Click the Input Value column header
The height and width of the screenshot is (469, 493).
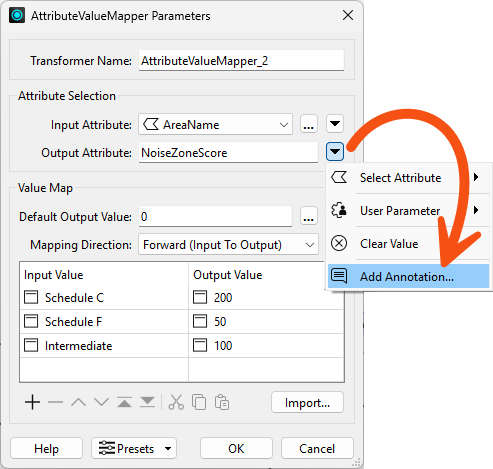(x=104, y=275)
